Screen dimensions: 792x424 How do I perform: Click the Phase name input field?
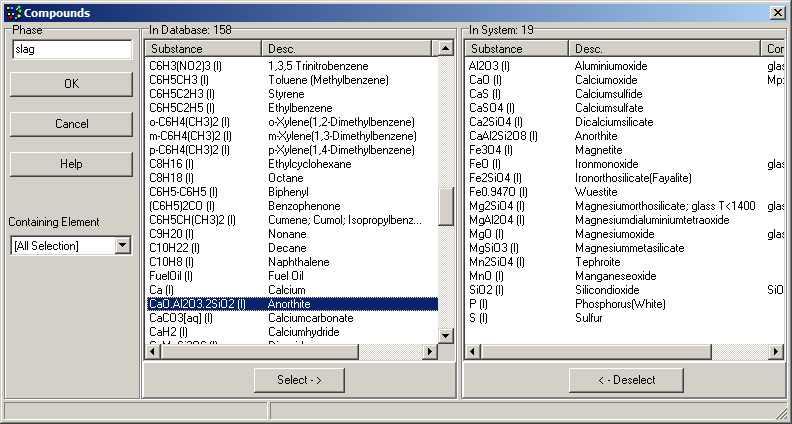pyautogui.click(x=71, y=50)
